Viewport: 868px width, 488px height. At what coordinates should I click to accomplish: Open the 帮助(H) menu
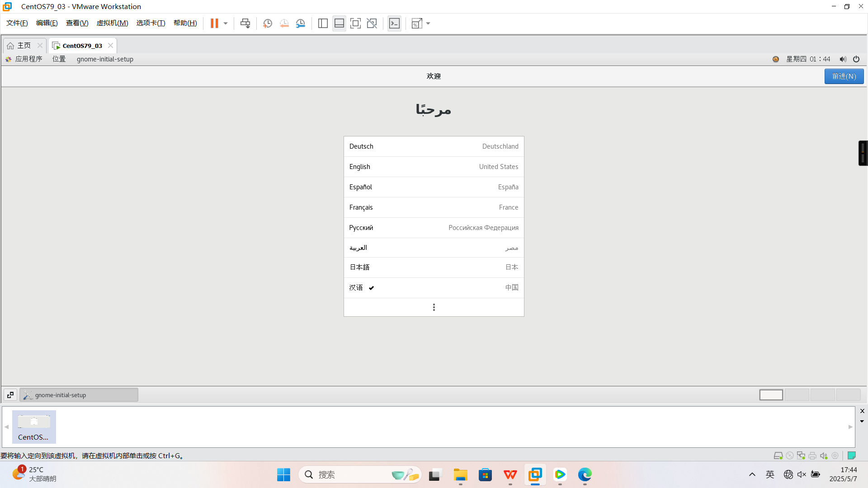click(185, 23)
